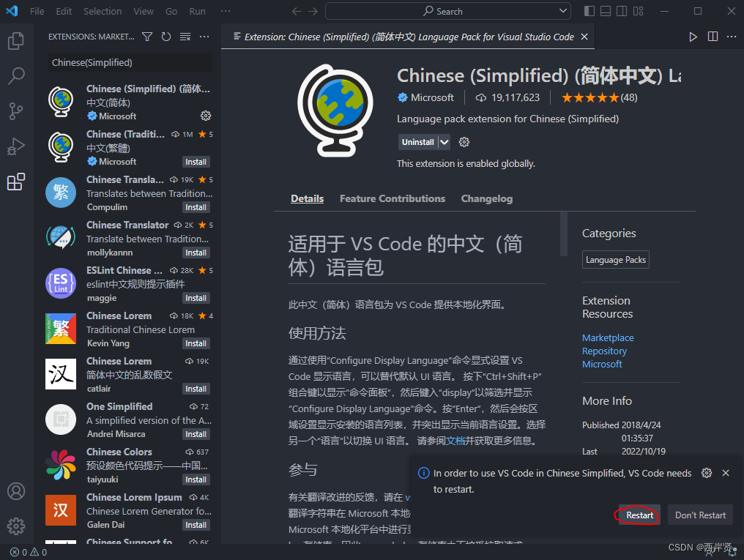Switch to the Details tab
The height and width of the screenshot is (560, 744).
click(308, 198)
